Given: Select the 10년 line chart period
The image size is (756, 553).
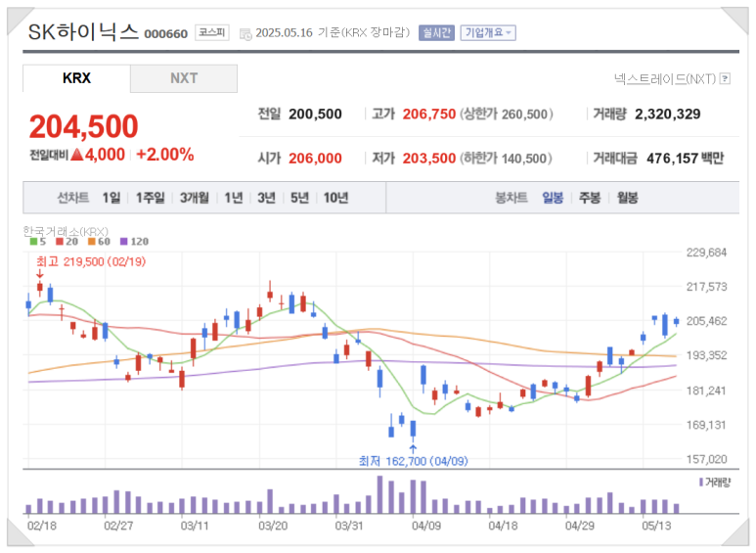Looking at the screenshot, I should [x=335, y=198].
